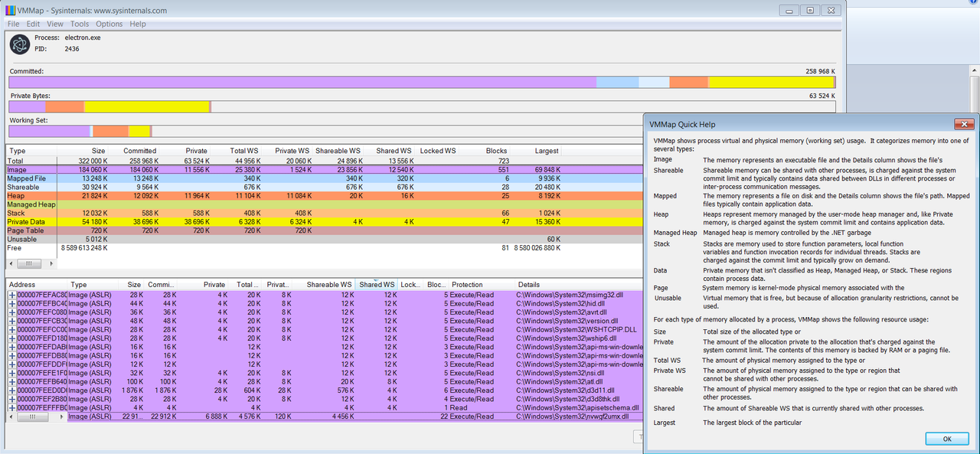Click the yellow segment in Private Bytes bar

[146, 106]
